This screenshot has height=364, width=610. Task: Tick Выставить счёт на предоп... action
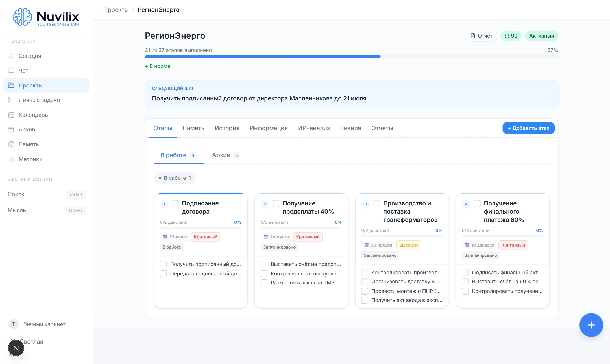(264, 264)
